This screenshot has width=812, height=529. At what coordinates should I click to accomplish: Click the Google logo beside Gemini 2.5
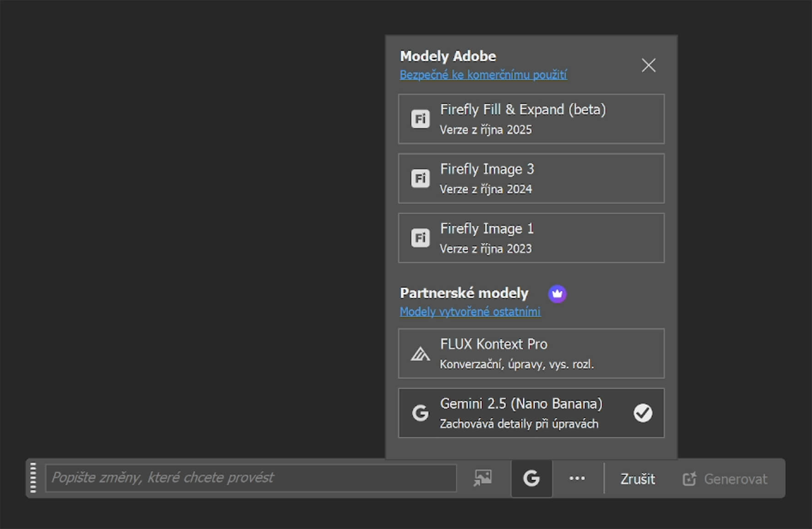[420, 413]
